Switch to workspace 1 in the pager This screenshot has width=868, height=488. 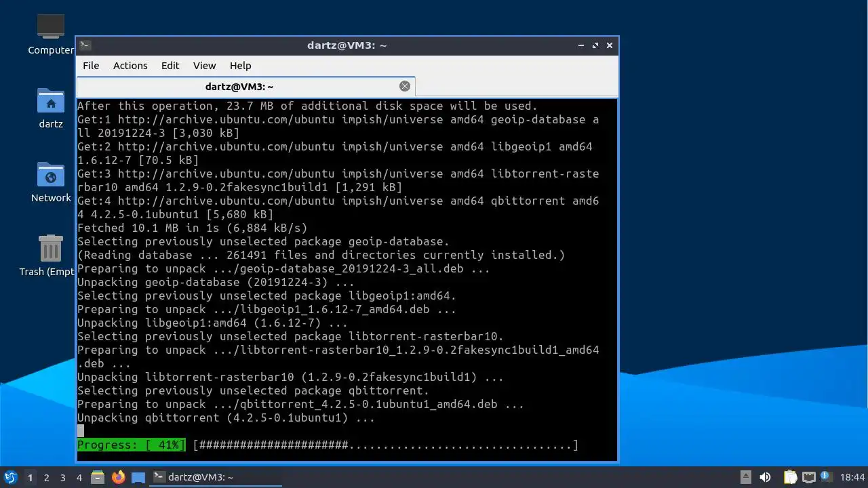[x=30, y=477]
